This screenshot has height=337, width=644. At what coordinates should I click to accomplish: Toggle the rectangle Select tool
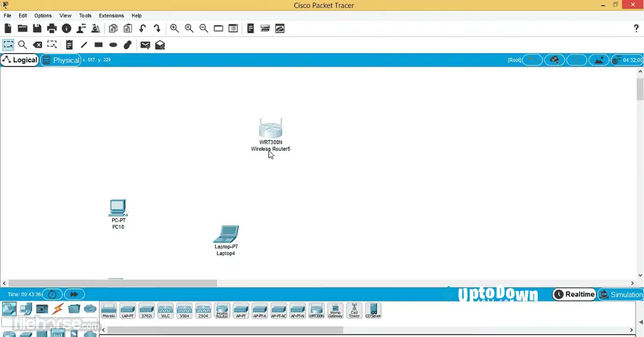click(8, 45)
